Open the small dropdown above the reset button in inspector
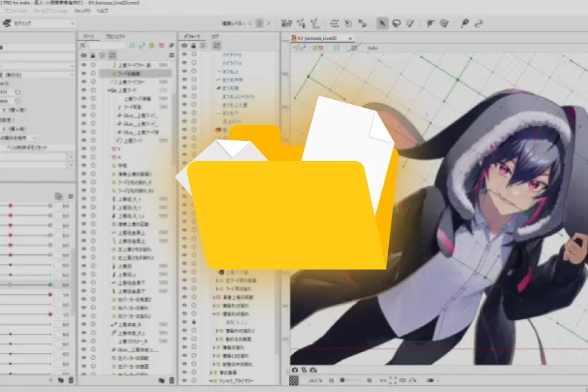Image resolution: width=588 pixels, height=392 pixels. tap(34, 138)
